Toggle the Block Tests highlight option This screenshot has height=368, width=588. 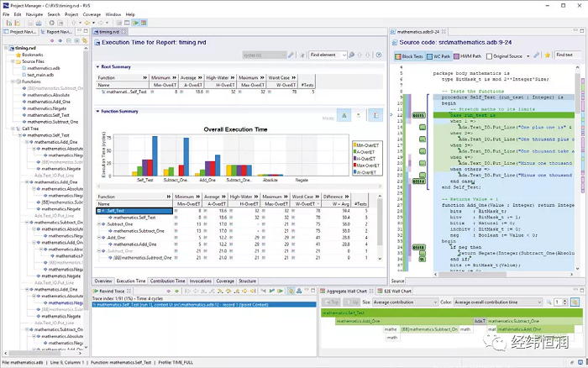click(x=409, y=56)
